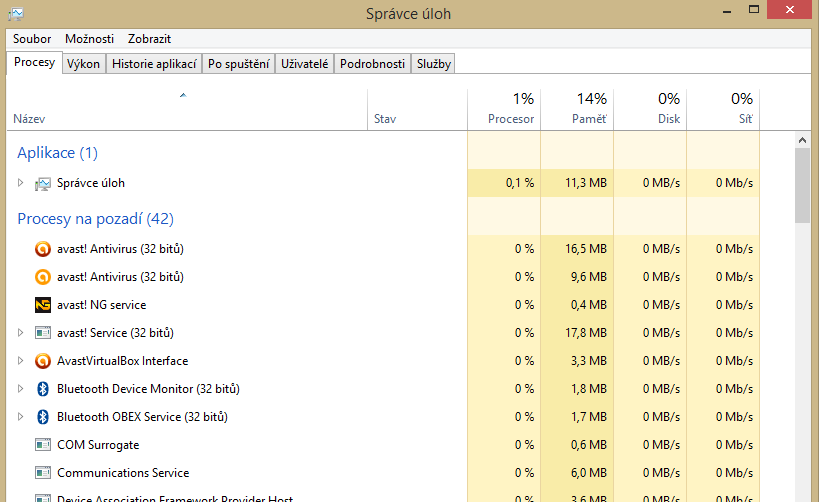Click the vertical scrollbar thumb
The height and width of the screenshot is (503, 819).
pyautogui.click(x=802, y=187)
